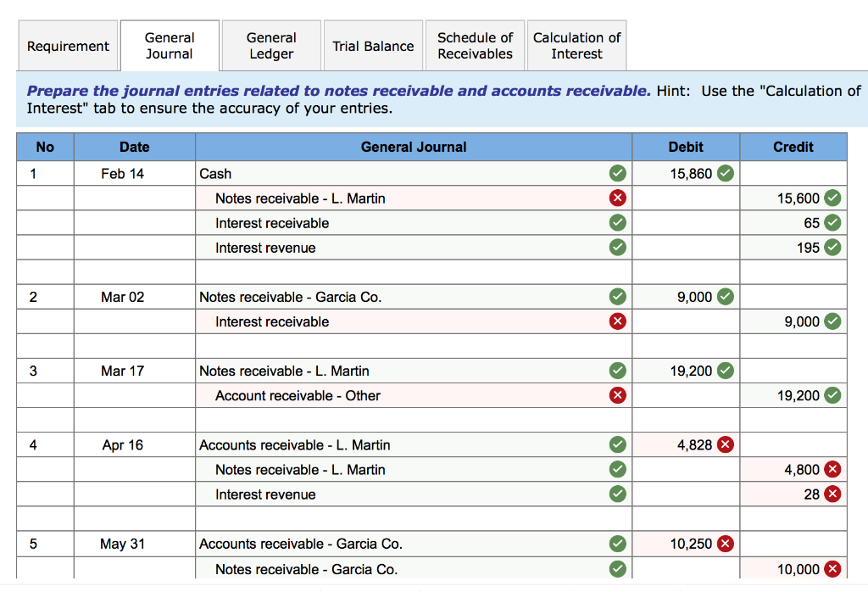Click the General Journal column header

point(414,147)
